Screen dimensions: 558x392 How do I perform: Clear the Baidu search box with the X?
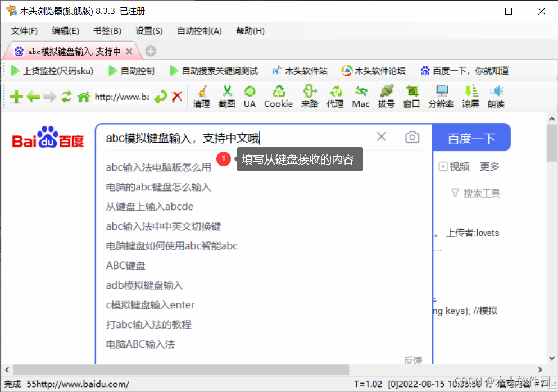point(382,136)
